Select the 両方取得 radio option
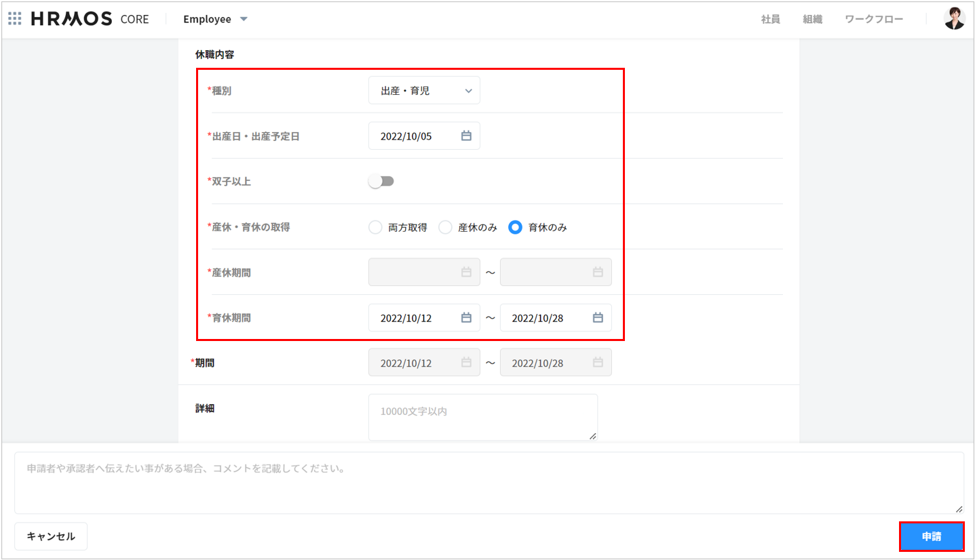This screenshot has height=560, width=975. 375,228
